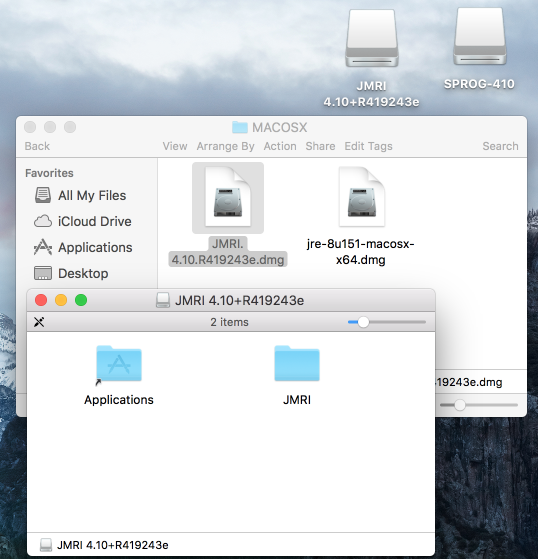The height and width of the screenshot is (559, 538).
Task: Click the Applications folder name label
Action: [119, 400]
